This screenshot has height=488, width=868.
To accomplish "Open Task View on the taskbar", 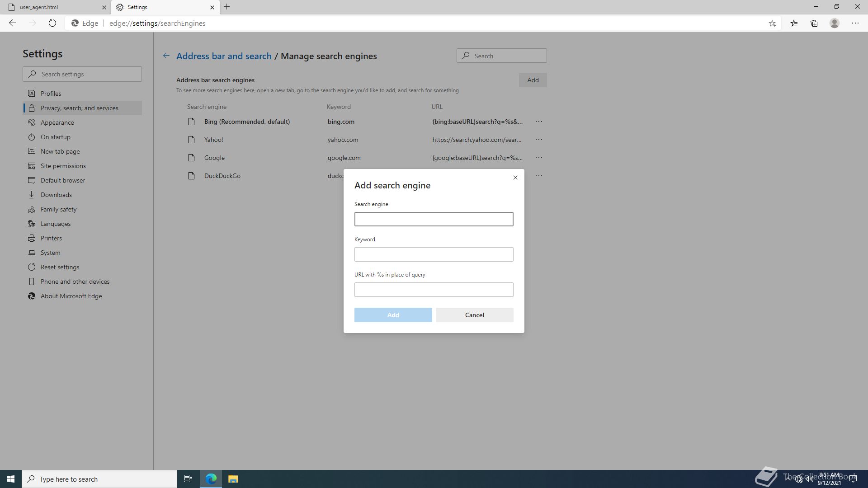I will tap(188, 479).
